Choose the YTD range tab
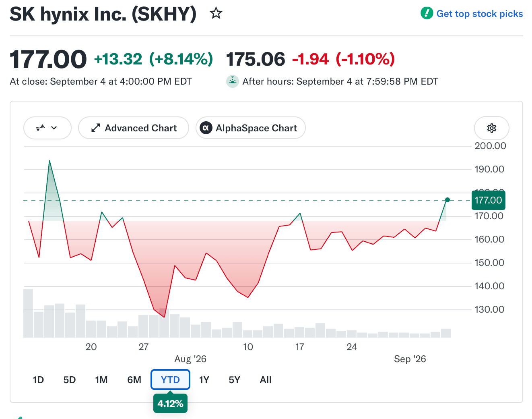 tap(170, 380)
